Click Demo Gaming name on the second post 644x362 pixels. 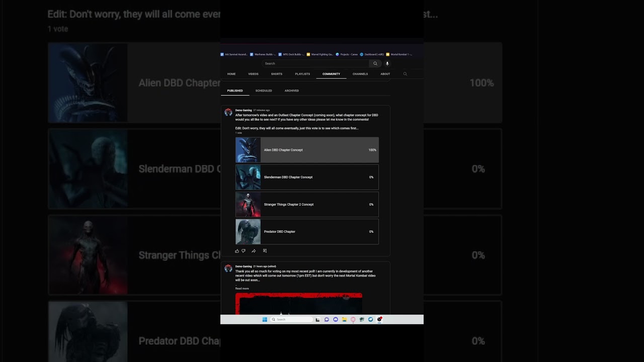[x=244, y=266]
